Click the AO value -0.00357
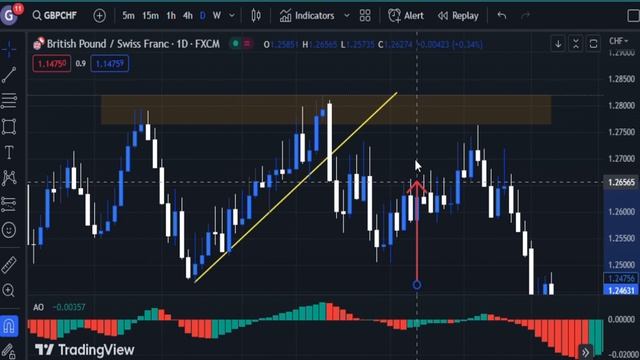 pos(69,307)
